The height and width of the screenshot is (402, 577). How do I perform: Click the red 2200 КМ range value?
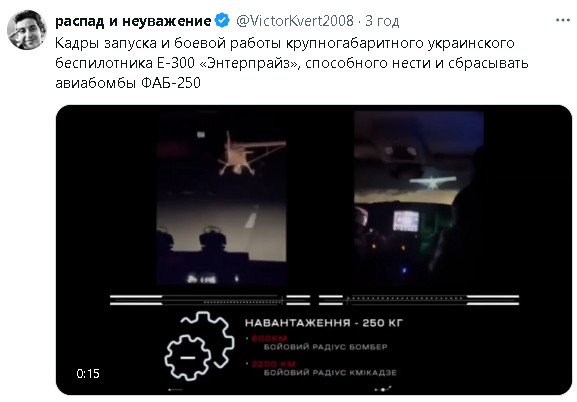[274, 364]
